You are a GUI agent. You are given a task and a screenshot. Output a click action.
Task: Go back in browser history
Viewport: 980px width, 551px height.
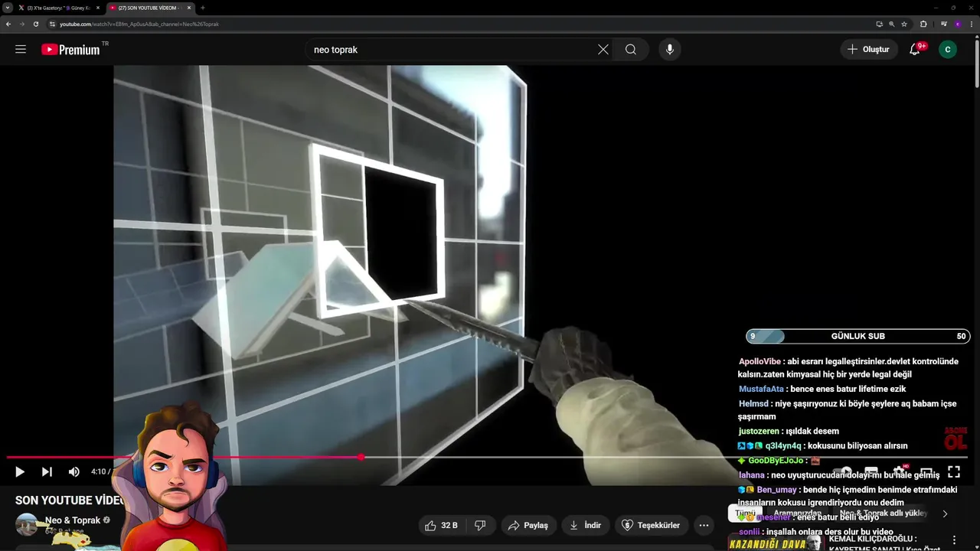coord(8,24)
